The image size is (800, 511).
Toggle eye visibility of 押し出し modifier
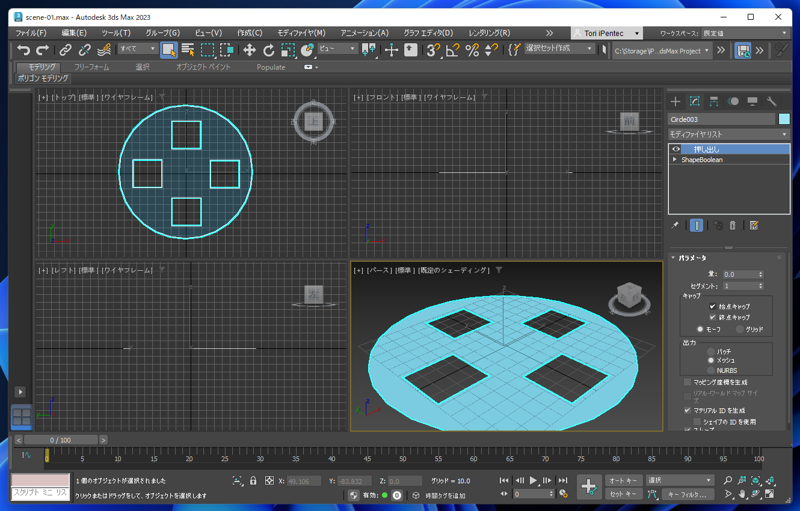(x=676, y=149)
